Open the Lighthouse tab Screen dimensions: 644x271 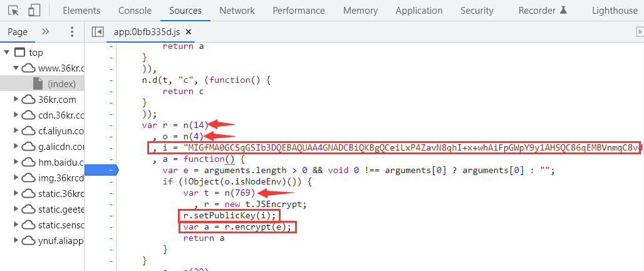coord(614,11)
